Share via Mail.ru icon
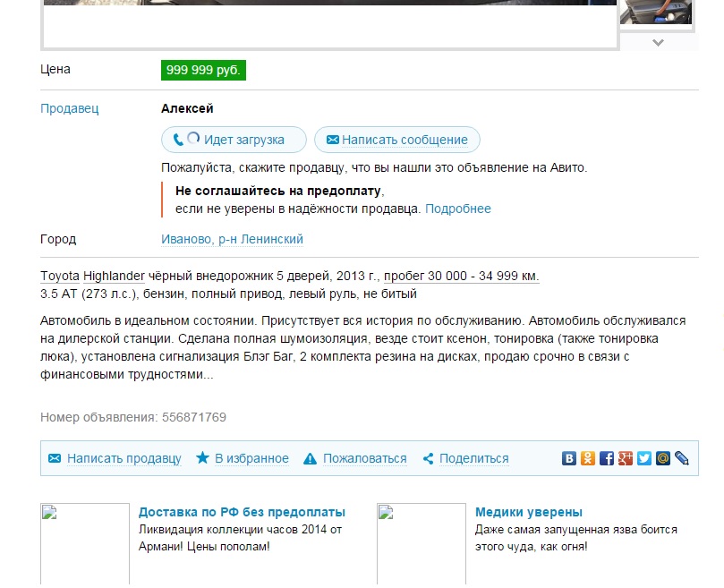This screenshot has width=724, height=588. point(663,458)
